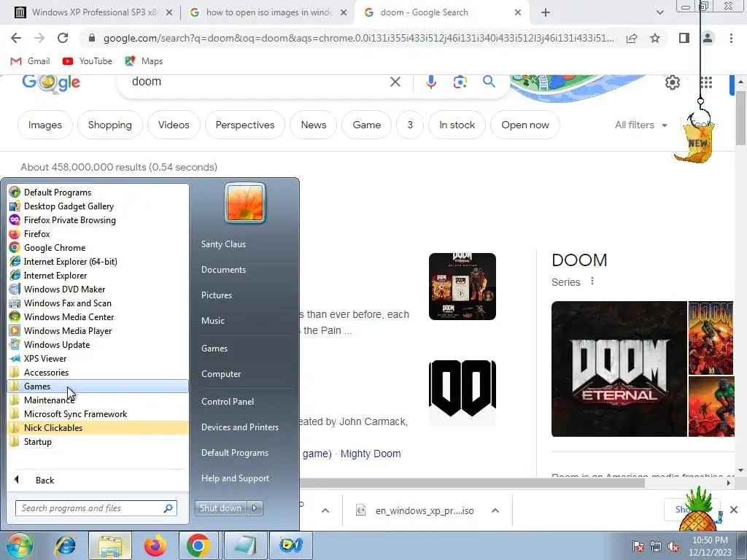Click the user account flower picture
Image resolution: width=747 pixels, height=560 pixels.
tap(245, 203)
